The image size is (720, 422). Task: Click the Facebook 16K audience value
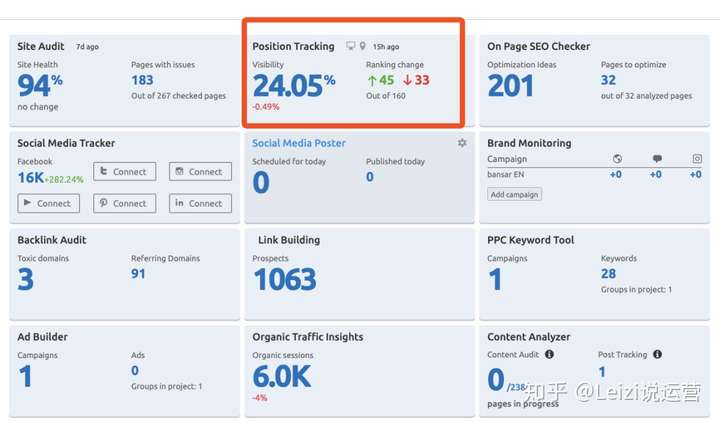31,177
